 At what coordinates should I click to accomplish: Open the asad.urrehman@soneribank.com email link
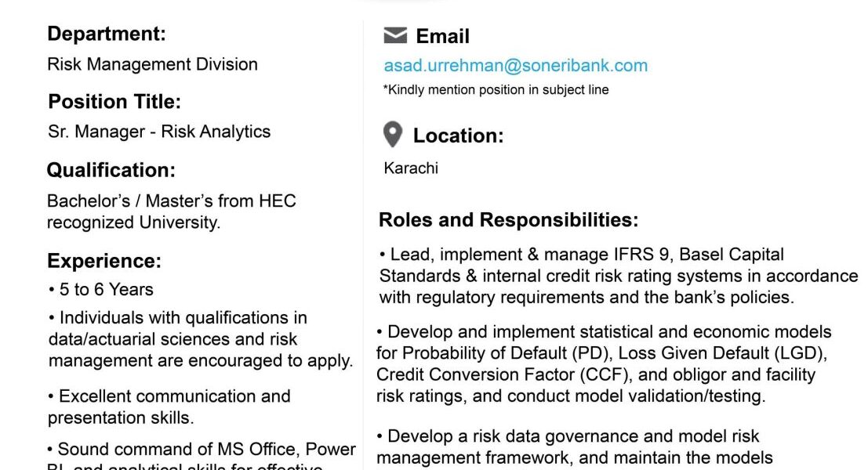(515, 66)
